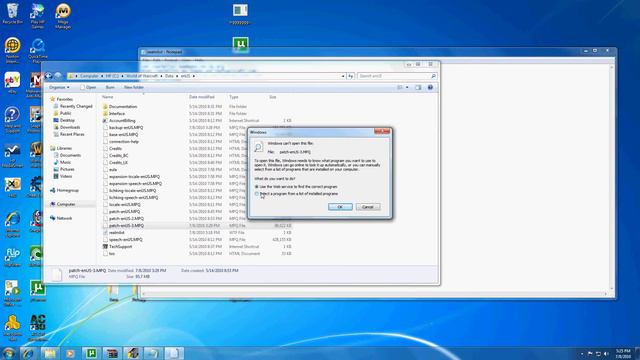Open the eBay desktop shortcut

[x=12, y=83]
